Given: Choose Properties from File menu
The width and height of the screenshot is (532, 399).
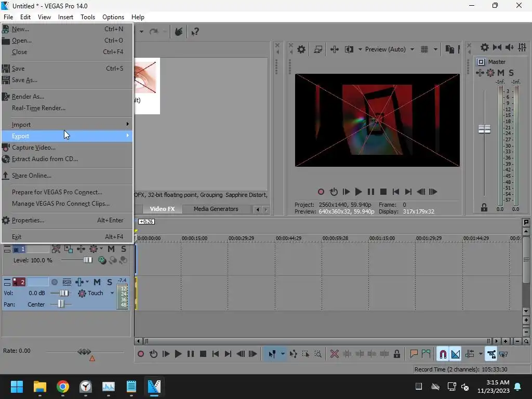Looking at the screenshot, I should 66,220.
